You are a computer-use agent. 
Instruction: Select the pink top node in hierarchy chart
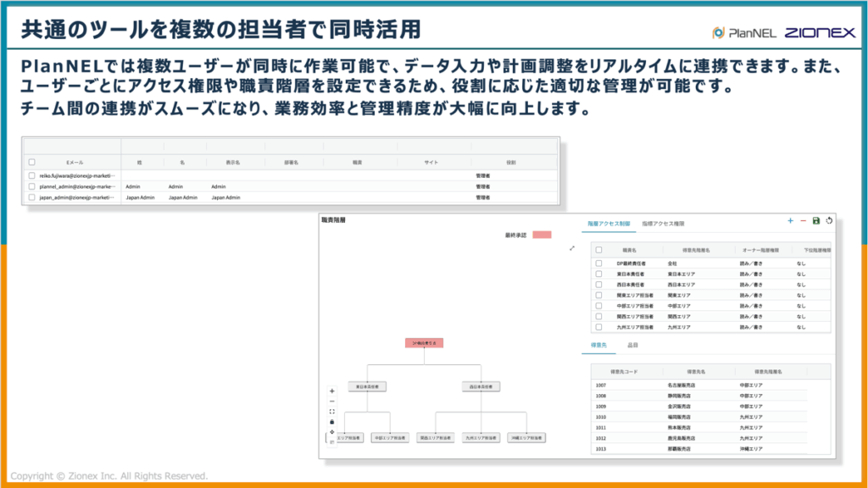tap(424, 343)
